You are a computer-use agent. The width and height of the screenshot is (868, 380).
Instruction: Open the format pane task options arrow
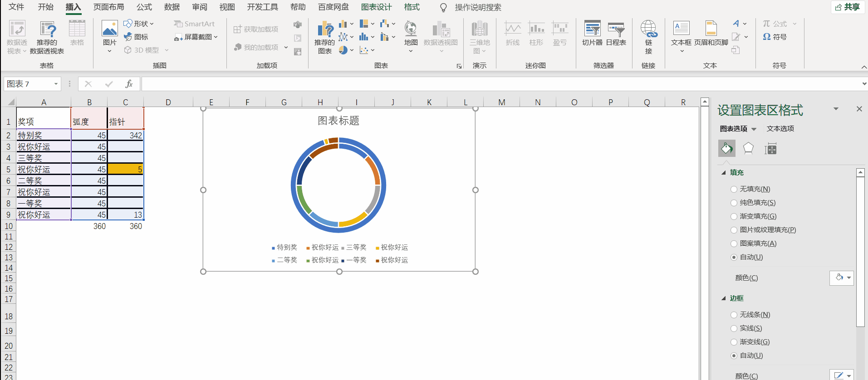coord(836,109)
